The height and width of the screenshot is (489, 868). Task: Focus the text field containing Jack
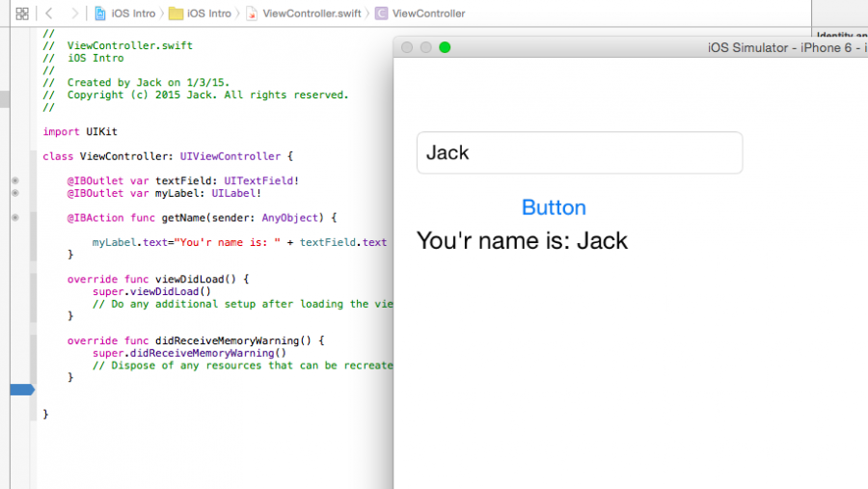coord(579,152)
